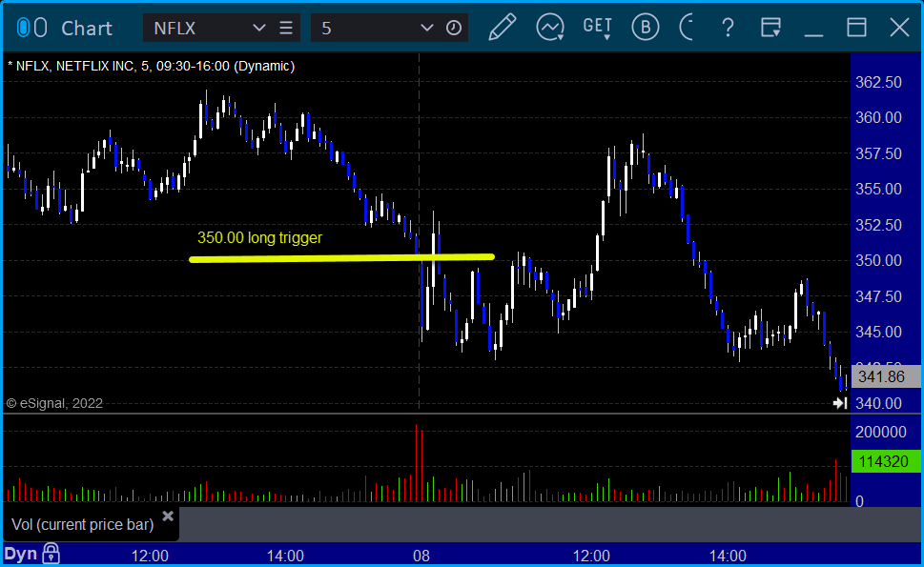Image resolution: width=924 pixels, height=567 pixels.
Task: Open the studies chart icon menu
Action: (550, 28)
